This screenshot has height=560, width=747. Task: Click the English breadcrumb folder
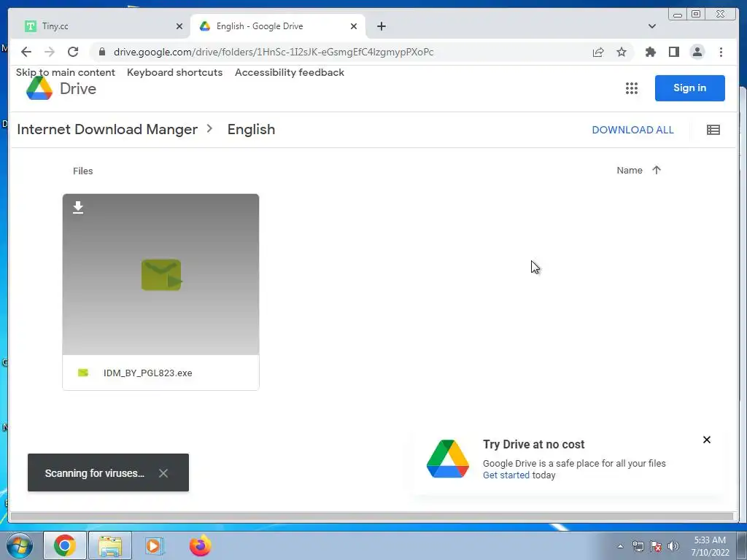point(251,130)
